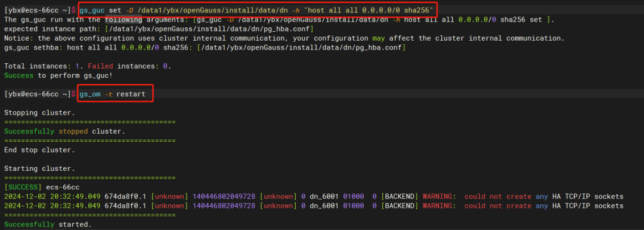Viewport: 644px width, 230px height.
Task: Click the quoted "host all all 0.0.0.0/0 sha256" string
Action: [x=369, y=9]
